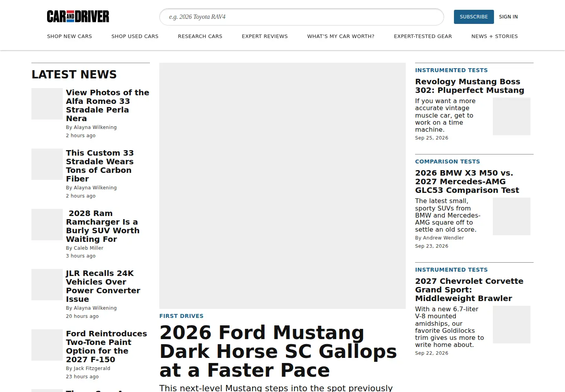Click the "20 hours ago" timestamp

point(82,316)
